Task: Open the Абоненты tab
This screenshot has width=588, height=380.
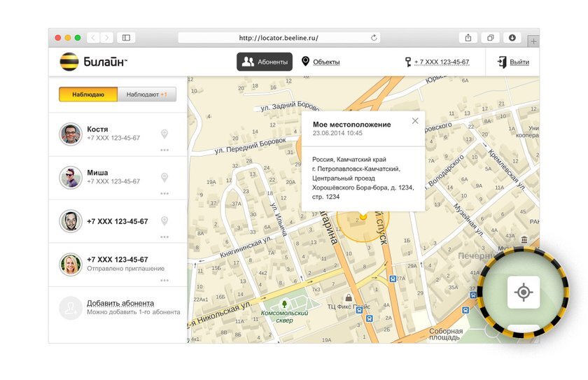Action: point(265,62)
